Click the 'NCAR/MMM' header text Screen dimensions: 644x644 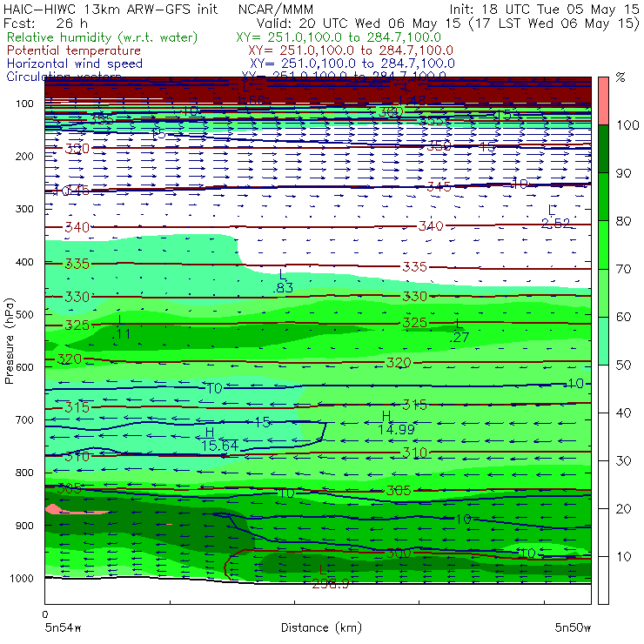(276, 9)
